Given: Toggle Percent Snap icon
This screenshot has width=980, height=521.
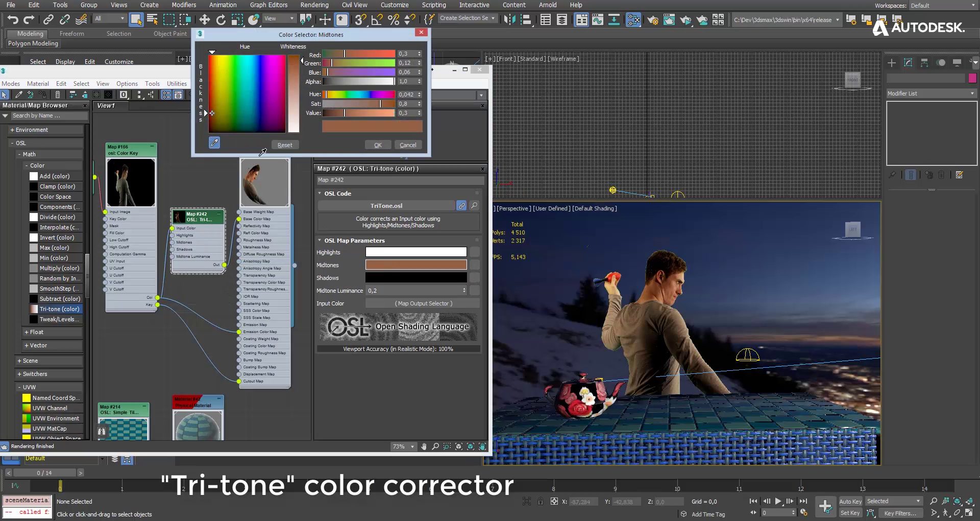Looking at the screenshot, I should [394, 20].
